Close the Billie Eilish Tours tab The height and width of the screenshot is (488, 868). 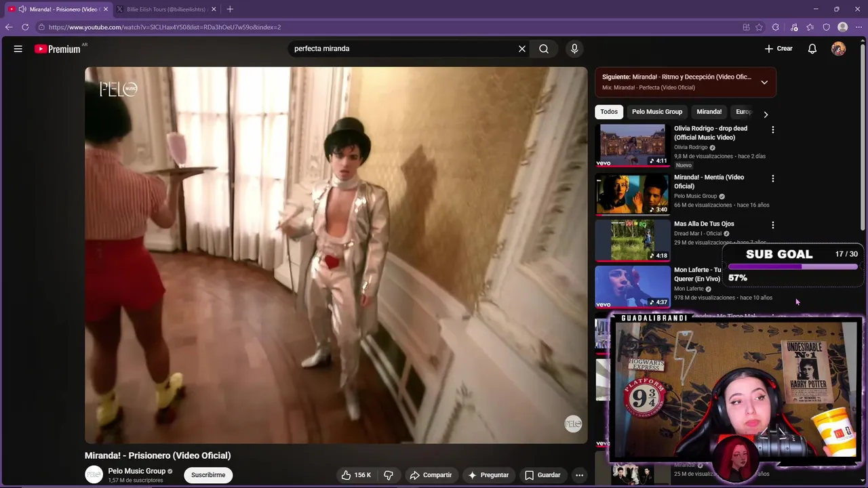click(x=214, y=9)
